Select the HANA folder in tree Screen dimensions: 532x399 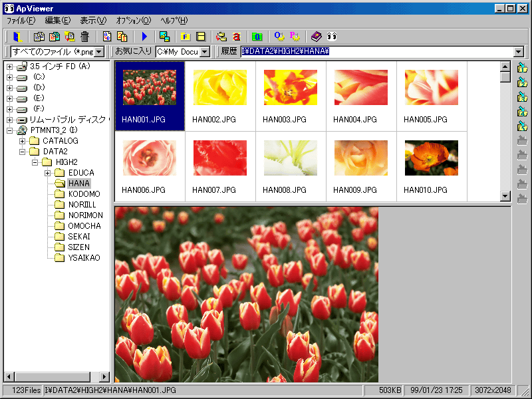coord(78,184)
